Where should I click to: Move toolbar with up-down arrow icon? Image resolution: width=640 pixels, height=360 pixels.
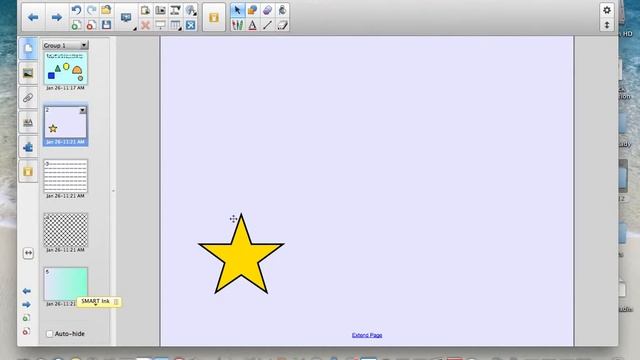coord(607,25)
